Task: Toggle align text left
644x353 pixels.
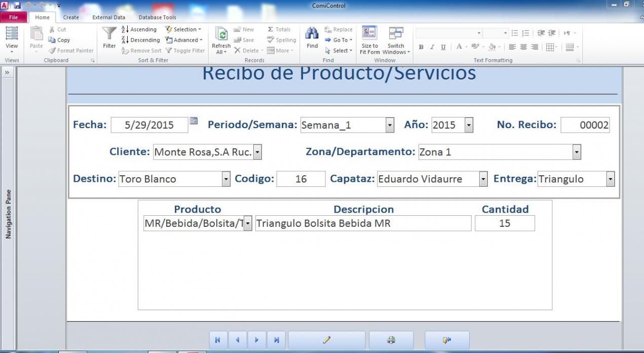Action: (512, 47)
